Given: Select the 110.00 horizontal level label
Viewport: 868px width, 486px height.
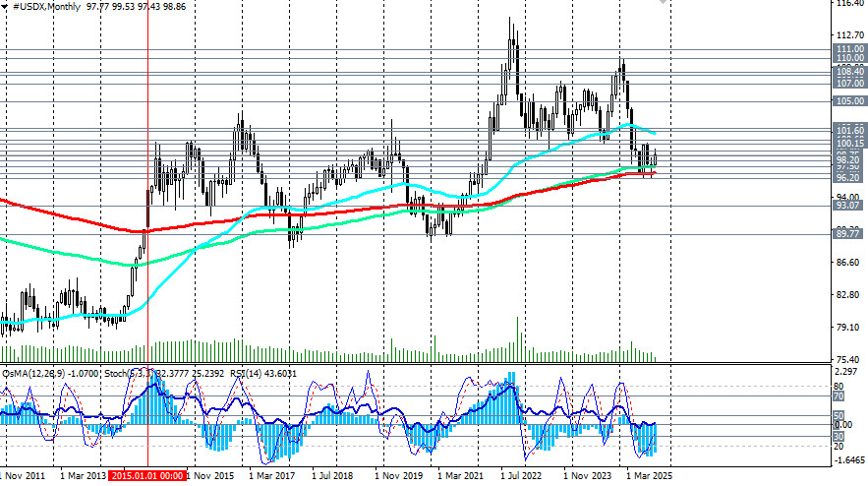Looking at the screenshot, I should 850,58.
